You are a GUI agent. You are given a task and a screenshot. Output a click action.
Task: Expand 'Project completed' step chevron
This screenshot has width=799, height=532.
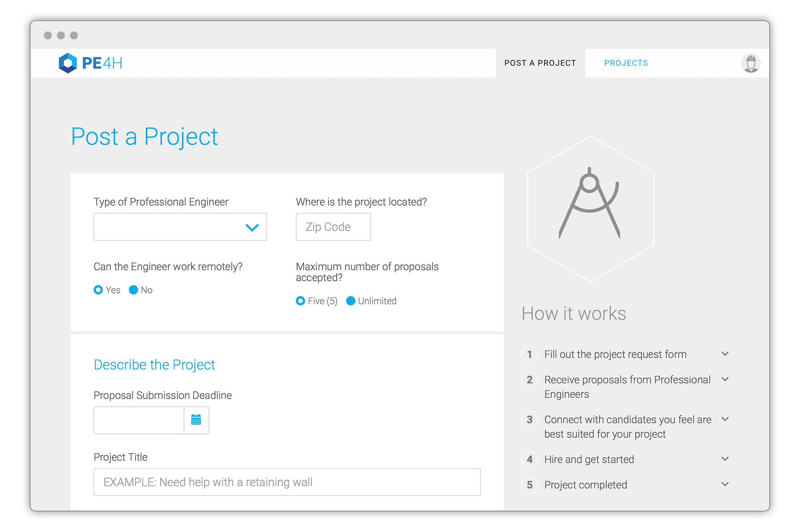tap(725, 484)
